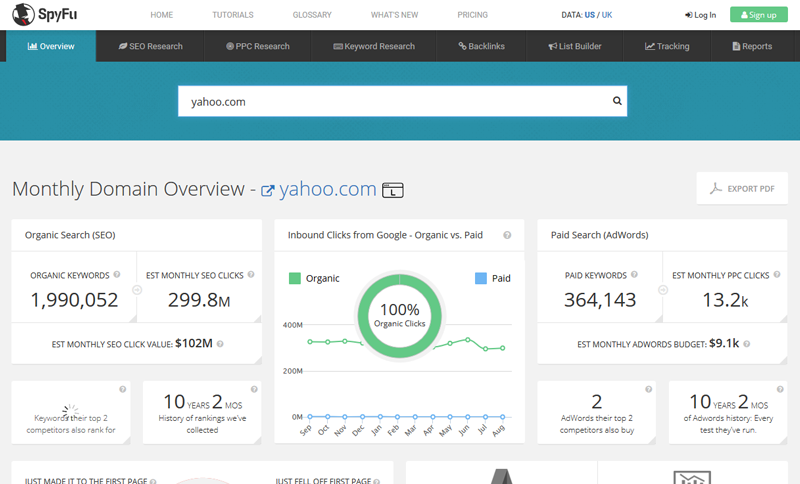Screen dimensions: 800x484
Task: Toggle Organic legend green swatch
Action: coord(294,278)
